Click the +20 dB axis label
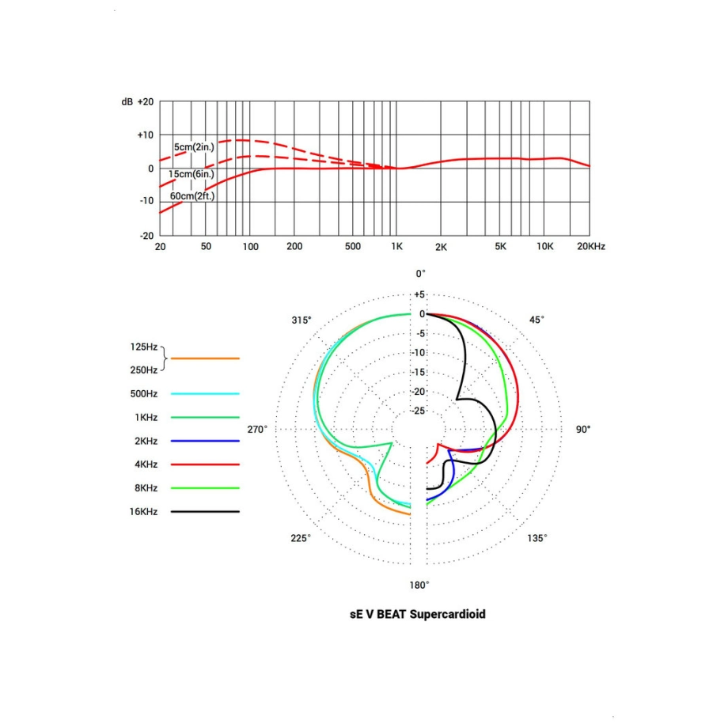This screenshot has height=728, width=728. [x=146, y=101]
